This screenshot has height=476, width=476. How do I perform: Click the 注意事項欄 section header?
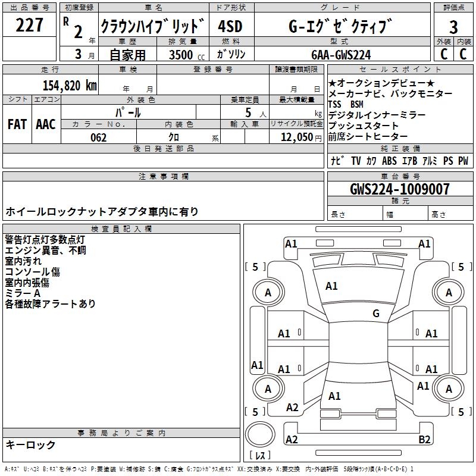click(163, 176)
